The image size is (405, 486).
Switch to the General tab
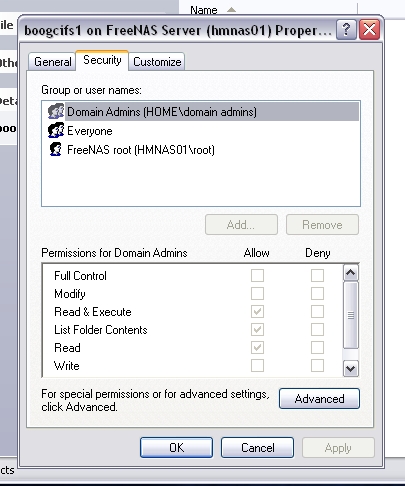[52, 62]
